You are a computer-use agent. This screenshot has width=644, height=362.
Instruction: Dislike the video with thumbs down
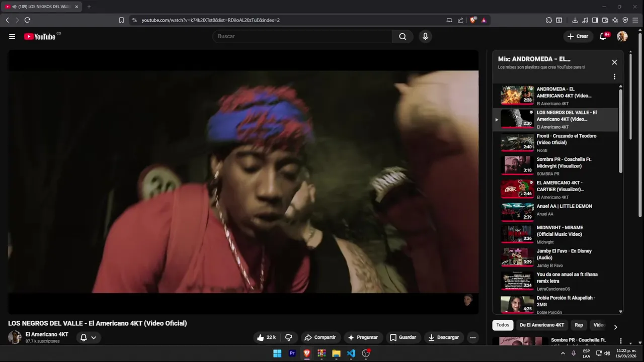289,337
